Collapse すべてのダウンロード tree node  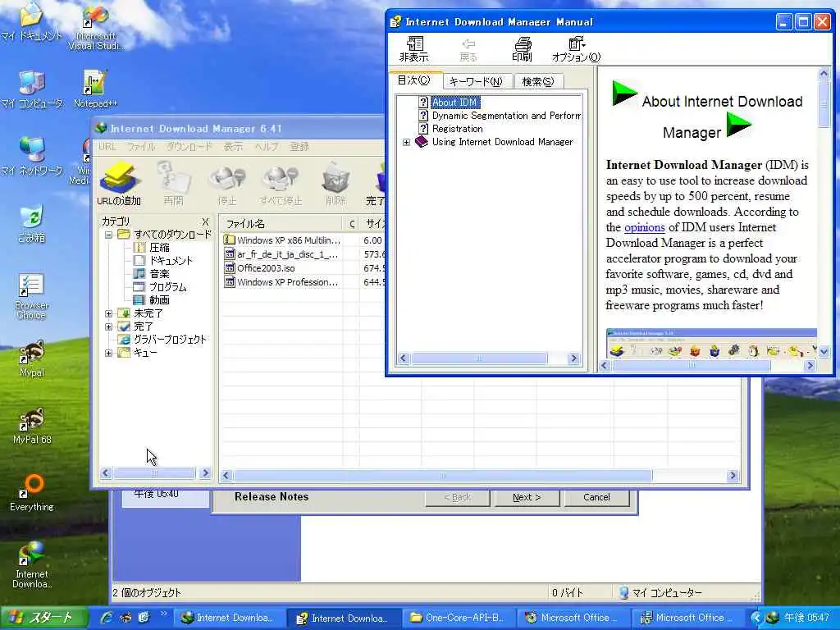pos(109,235)
